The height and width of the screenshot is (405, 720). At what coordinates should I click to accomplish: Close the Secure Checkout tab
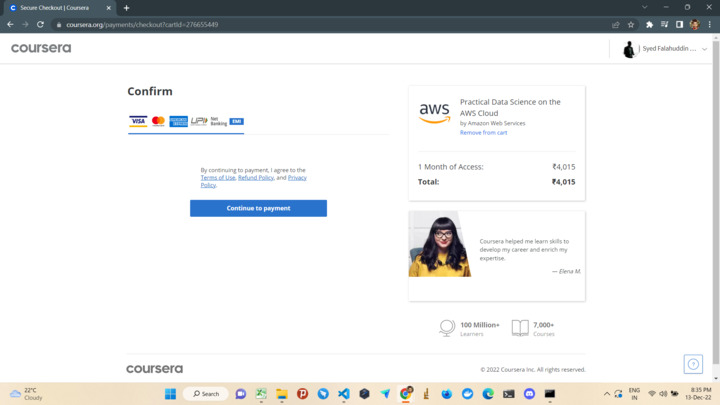point(109,8)
